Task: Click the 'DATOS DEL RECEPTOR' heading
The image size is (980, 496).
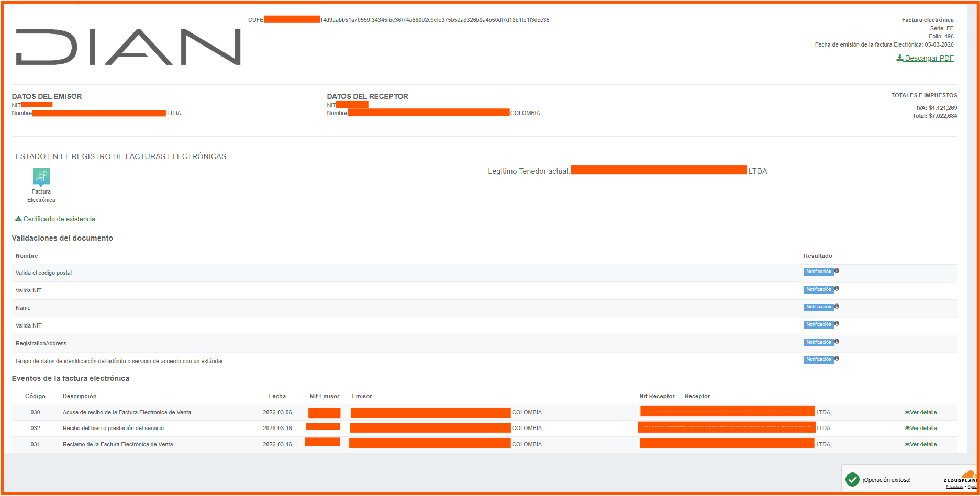Action: [367, 96]
